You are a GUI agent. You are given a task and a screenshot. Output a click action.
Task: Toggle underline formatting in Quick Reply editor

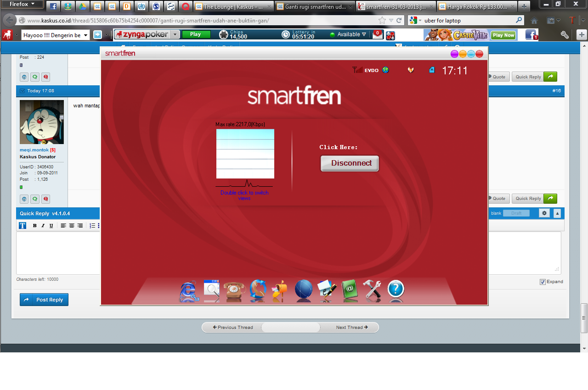point(51,226)
